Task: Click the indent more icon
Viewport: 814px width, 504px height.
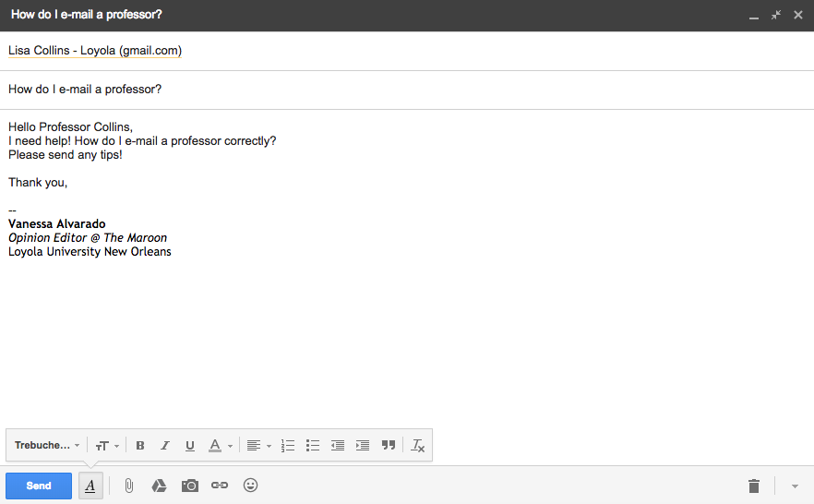Action: [x=363, y=445]
